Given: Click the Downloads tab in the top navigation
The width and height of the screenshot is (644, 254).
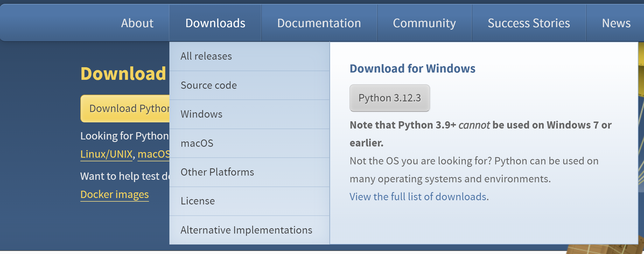Looking at the screenshot, I should 215,23.
